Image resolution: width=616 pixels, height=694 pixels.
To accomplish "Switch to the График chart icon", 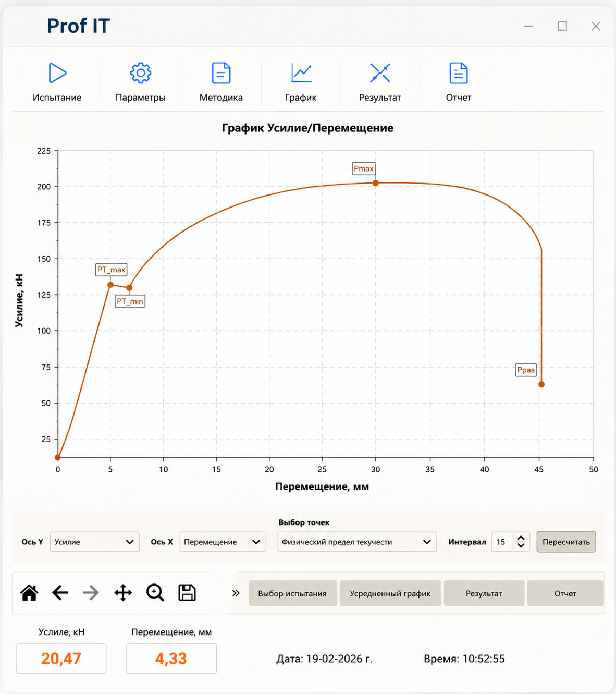I will tap(301, 73).
